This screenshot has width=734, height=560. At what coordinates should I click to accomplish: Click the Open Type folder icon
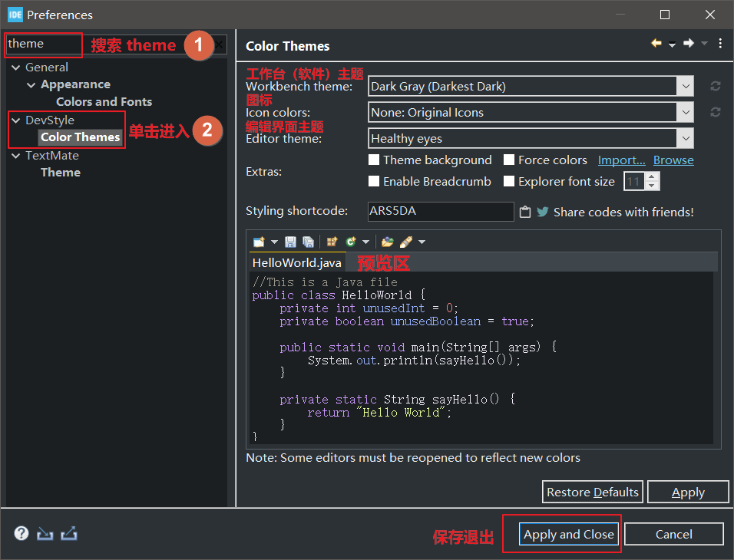(387, 242)
